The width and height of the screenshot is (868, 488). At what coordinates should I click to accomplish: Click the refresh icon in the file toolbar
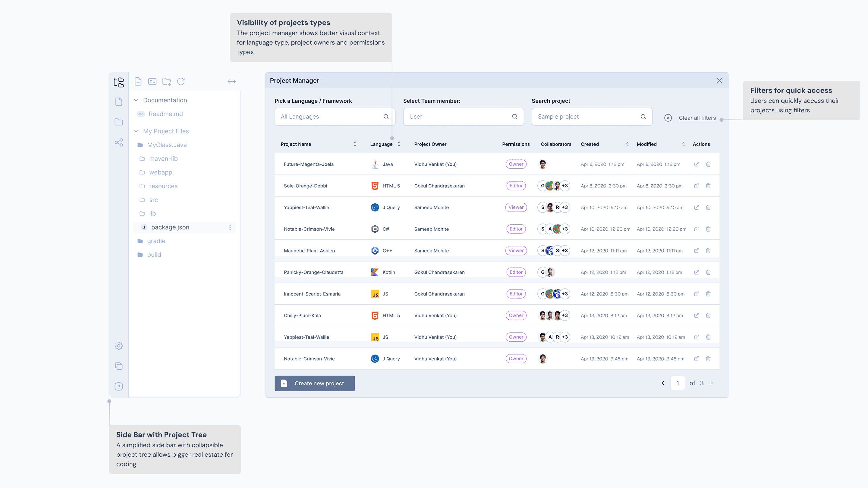181,82
